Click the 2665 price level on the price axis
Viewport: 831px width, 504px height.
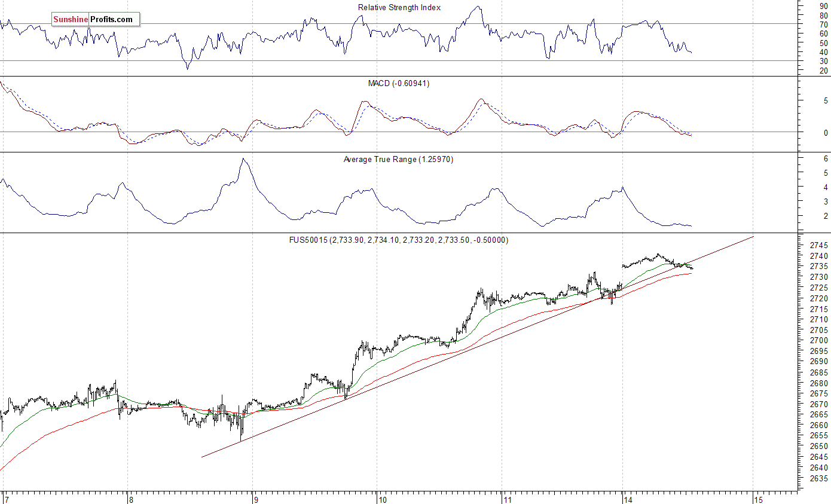pyautogui.click(x=820, y=415)
